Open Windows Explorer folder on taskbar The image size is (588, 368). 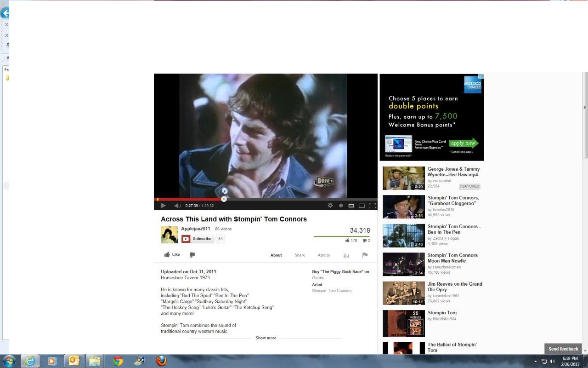[x=95, y=361]
